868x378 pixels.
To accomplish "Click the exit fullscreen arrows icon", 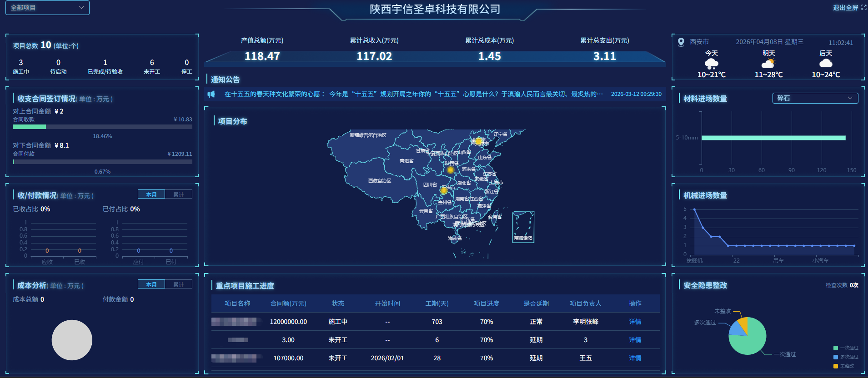I will (x=863, y=7).
